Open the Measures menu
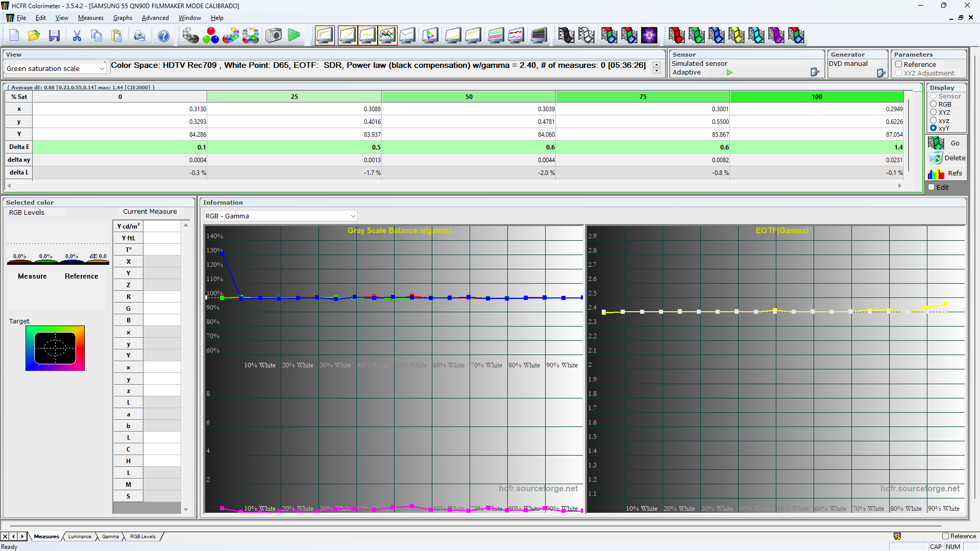This screenshot has width=980, height=551. pyautogui.click(x=90, y=17)
